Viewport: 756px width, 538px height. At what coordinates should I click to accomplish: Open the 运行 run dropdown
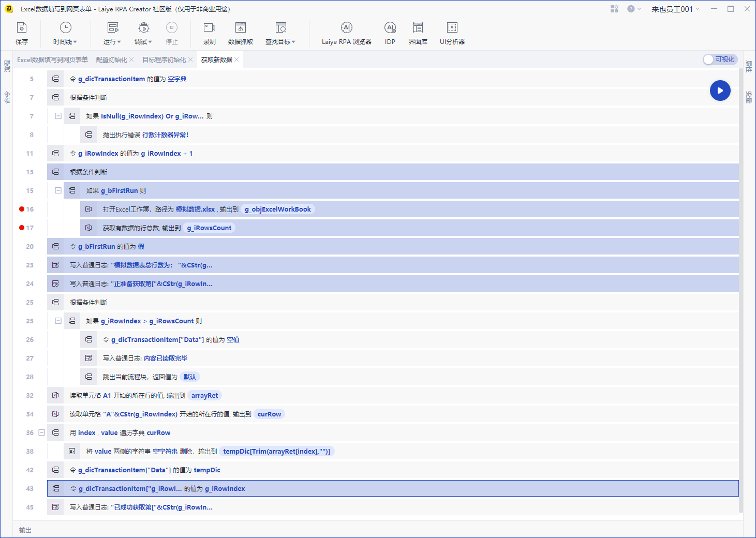click(x=112, y=33)
